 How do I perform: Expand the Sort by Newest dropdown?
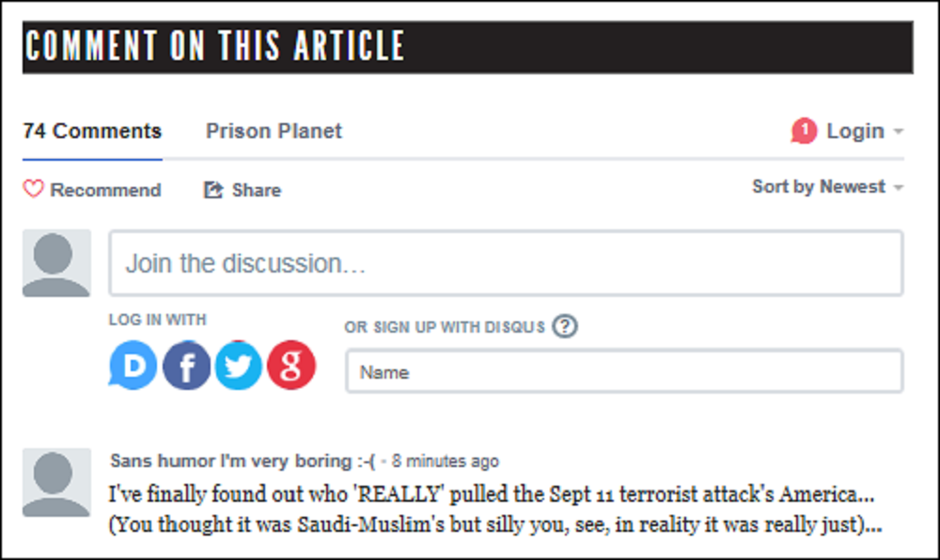(826, 187)
